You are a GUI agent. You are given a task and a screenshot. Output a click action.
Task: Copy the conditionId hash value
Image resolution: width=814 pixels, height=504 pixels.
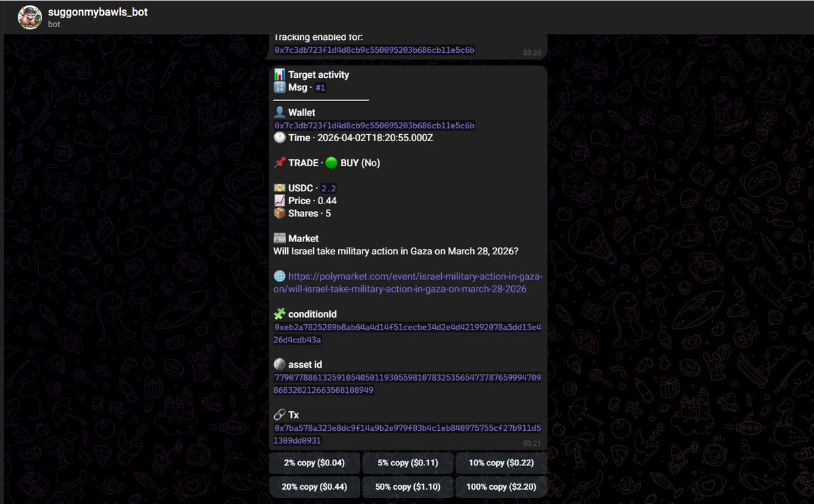(407, 334)
